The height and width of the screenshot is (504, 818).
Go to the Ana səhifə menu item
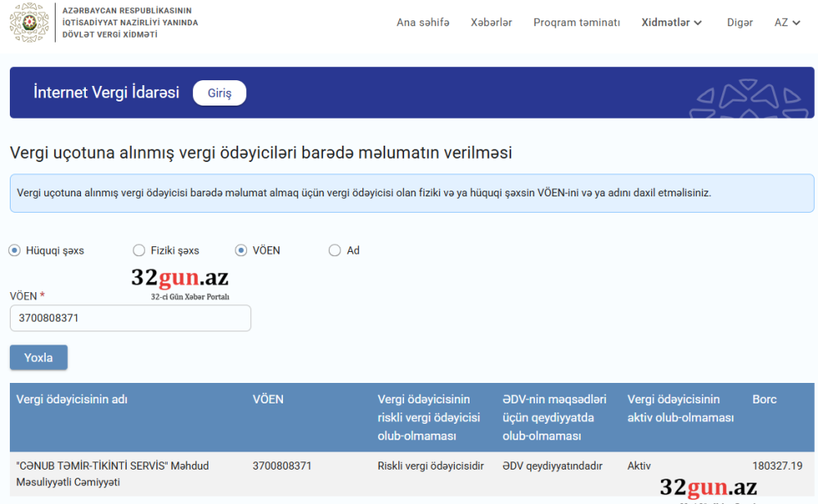[x=423, y=23]
